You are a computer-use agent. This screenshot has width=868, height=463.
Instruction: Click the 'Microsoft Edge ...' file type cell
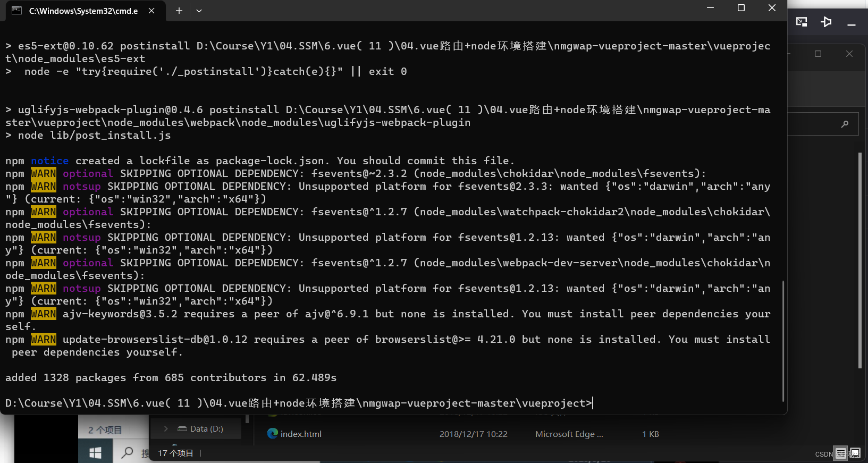(569, 434)
